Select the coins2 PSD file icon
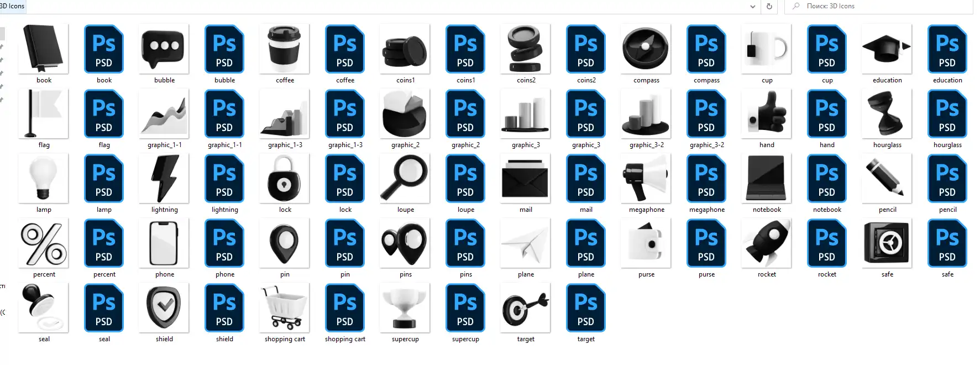Screen dimensions: 980x365 [586, 49]
